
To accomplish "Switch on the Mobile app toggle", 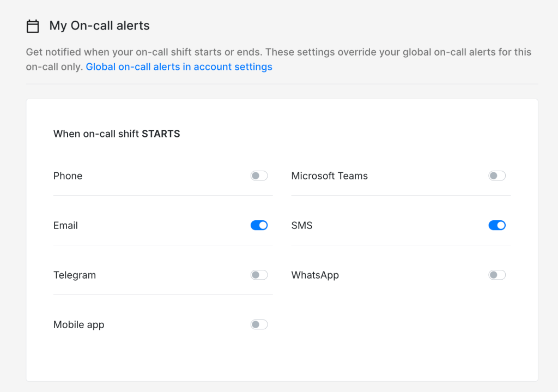I will point(259,324).
